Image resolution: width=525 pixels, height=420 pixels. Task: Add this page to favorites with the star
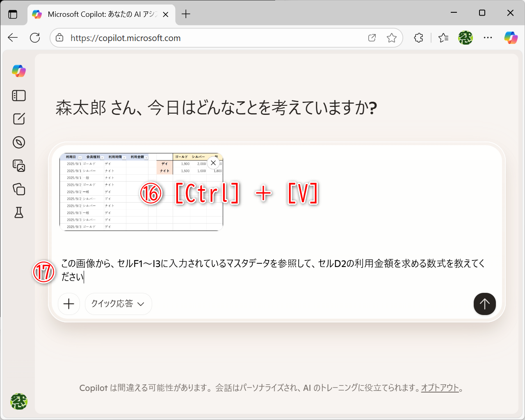pyautogui.click(x=392, y=38)
